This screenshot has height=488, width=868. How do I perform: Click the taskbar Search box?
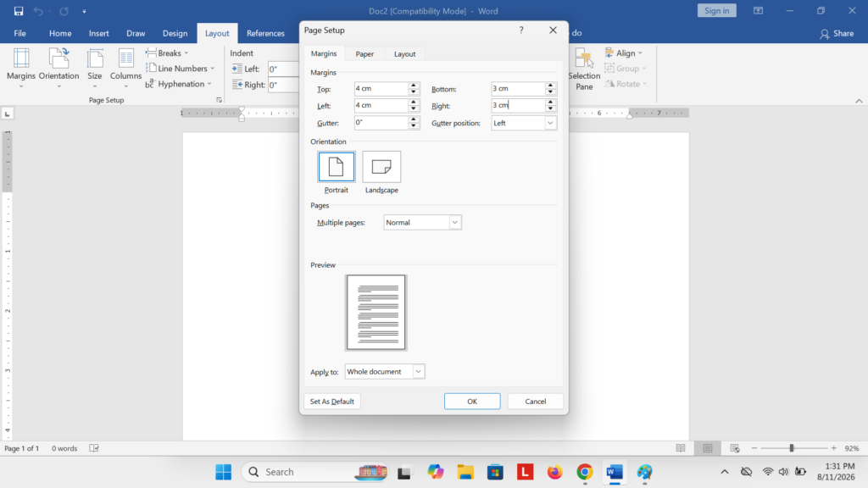pos(315,472)
